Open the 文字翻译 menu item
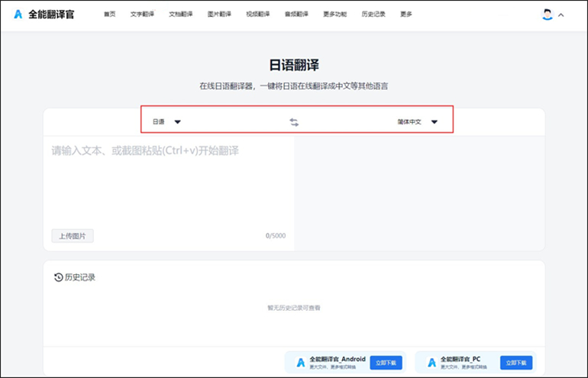This screenshot has width=588, height=378. 142,15
